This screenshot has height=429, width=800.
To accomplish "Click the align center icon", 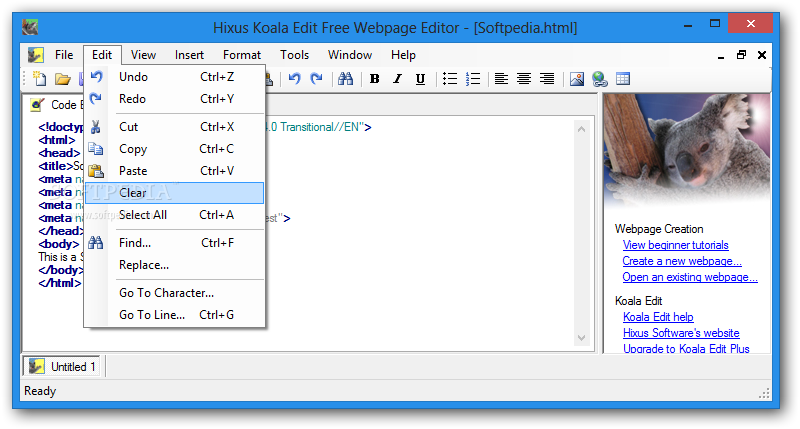I will 524,79.
